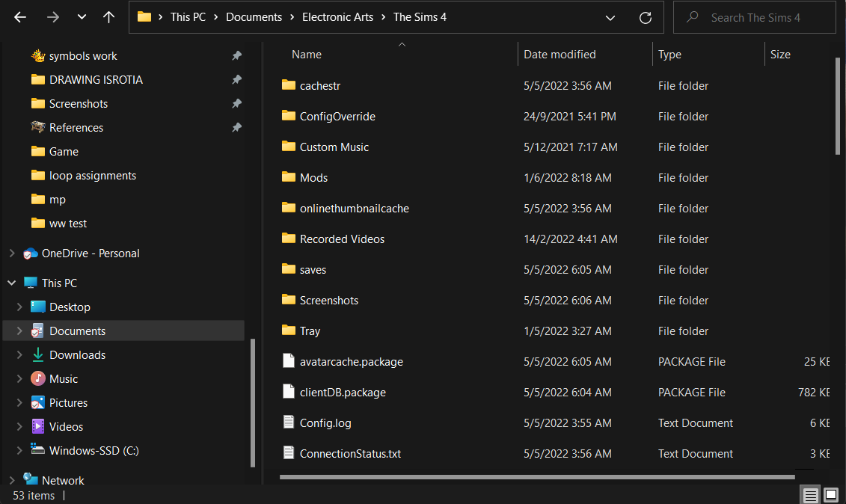Select the saves folder icon
846x504 pixels.
coord(289,269)
